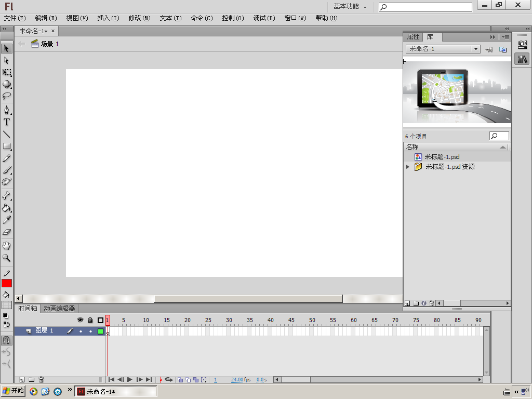The height and width of the screenshot is (399, 532).
Task: Activate the Hand tool
Action: 6,246
